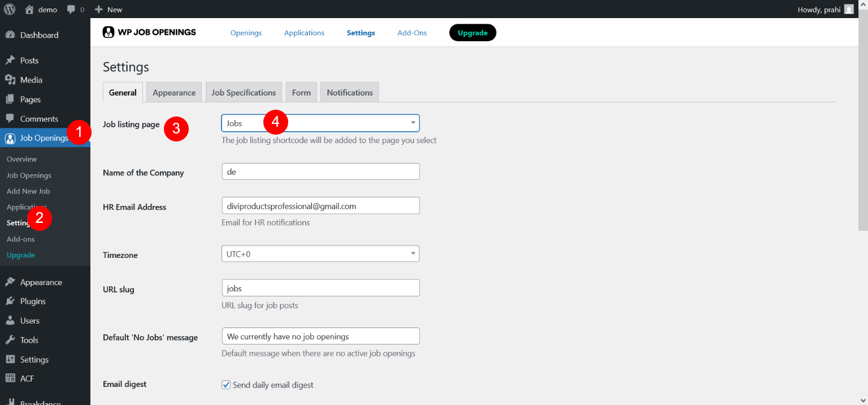Go to Applications in the plugin header
Image resolution: width=868 pixels, height=405 pixels.
tap(304, 33)
